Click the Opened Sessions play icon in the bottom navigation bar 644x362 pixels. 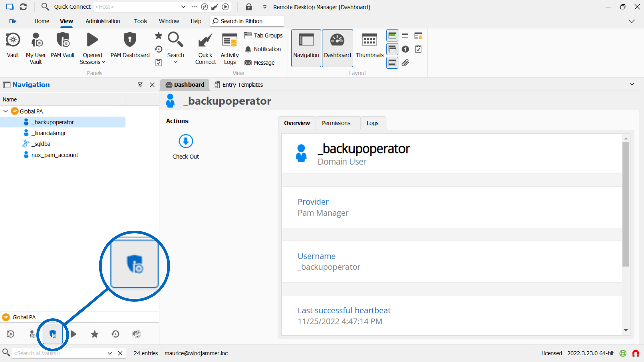click(74, 334)
